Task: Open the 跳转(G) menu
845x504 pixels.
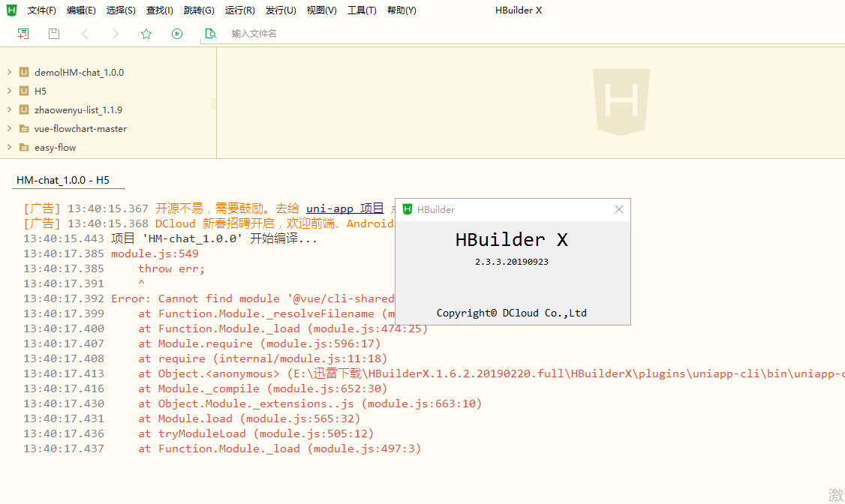Action: coord(199,10)
